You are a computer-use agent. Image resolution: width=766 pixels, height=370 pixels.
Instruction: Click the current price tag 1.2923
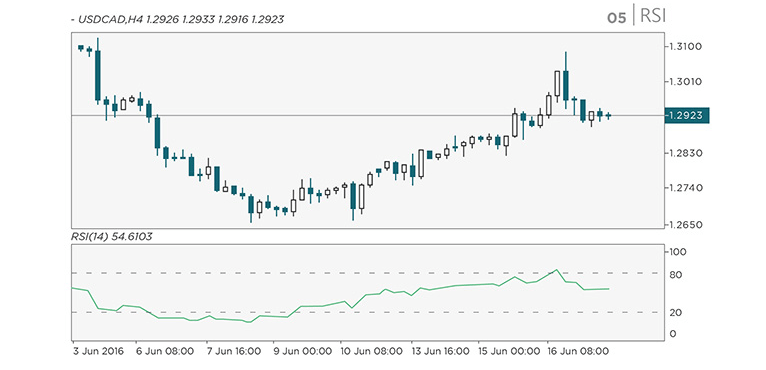tap(686, 115)
